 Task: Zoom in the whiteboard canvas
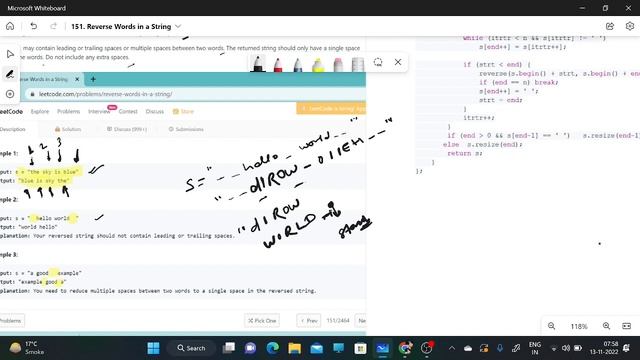[x=607, y=326]
